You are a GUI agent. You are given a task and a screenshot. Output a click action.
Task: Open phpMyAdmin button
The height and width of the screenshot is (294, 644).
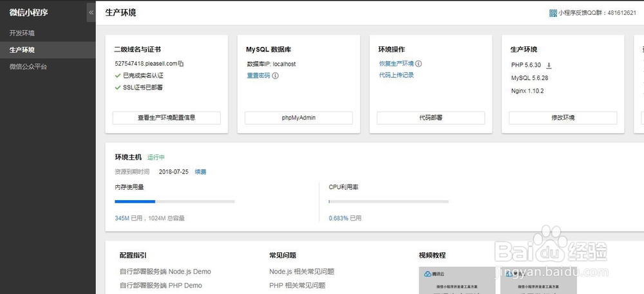[x=299, y=118]
